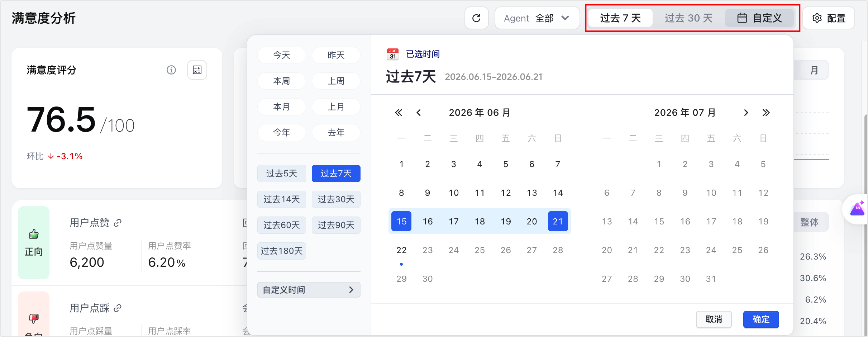
Task: Click the 用户点赞率 value 6.20%
Action: pos(167,262)
